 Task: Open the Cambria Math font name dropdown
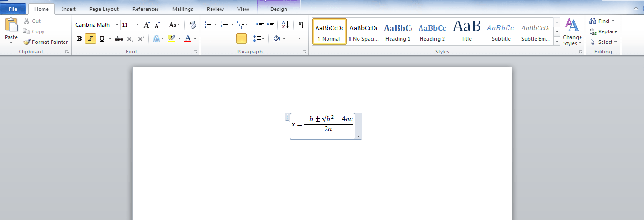click(117, 25)
